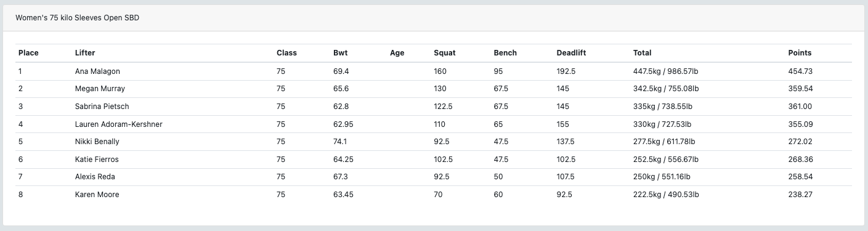Click the 454.73 points value

[800, 71]
